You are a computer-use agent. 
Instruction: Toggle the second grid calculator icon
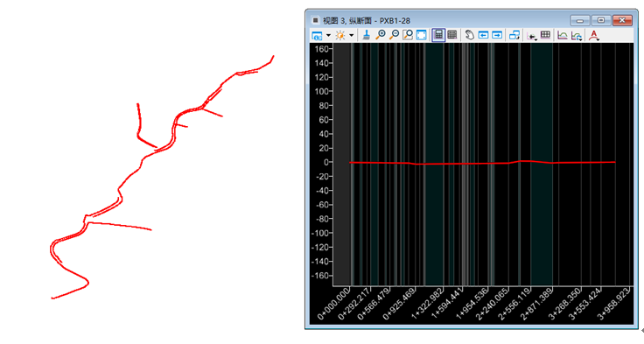click(452, 35)
